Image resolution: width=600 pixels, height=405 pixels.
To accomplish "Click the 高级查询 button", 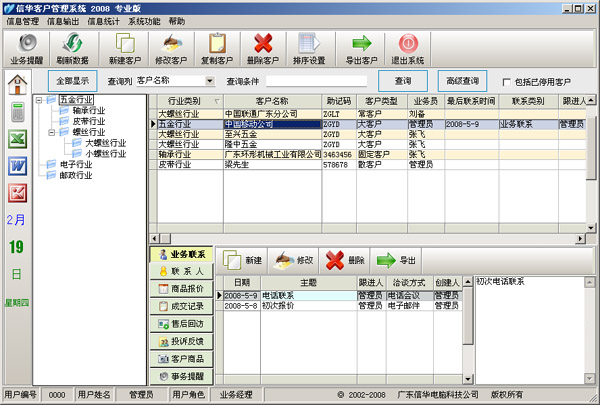I will [x=462, y=81].
